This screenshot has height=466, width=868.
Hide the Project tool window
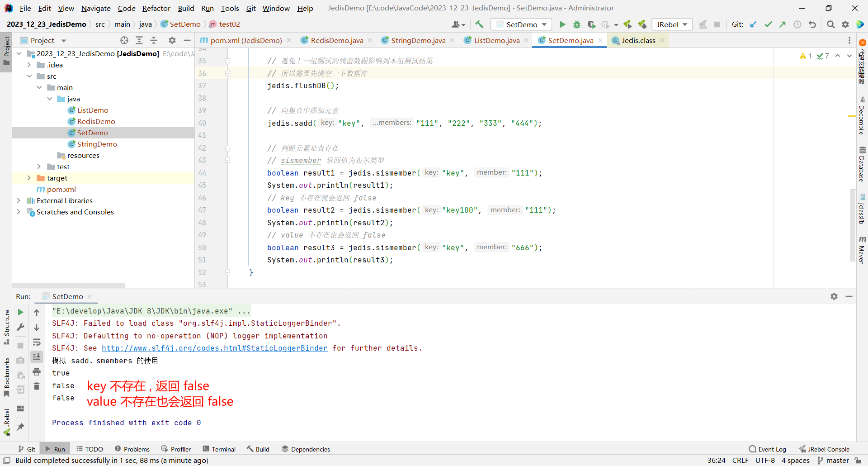click(x=187, y=40)
